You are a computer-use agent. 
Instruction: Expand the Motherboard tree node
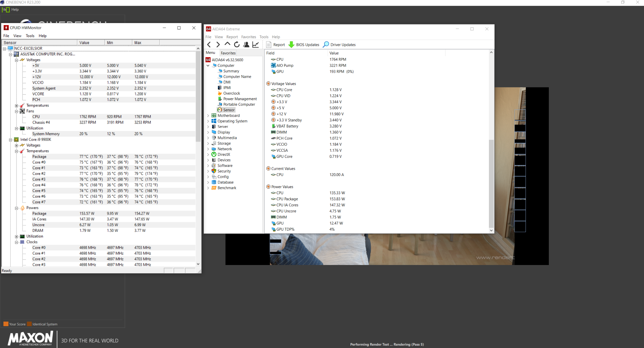tap(208, 116)
